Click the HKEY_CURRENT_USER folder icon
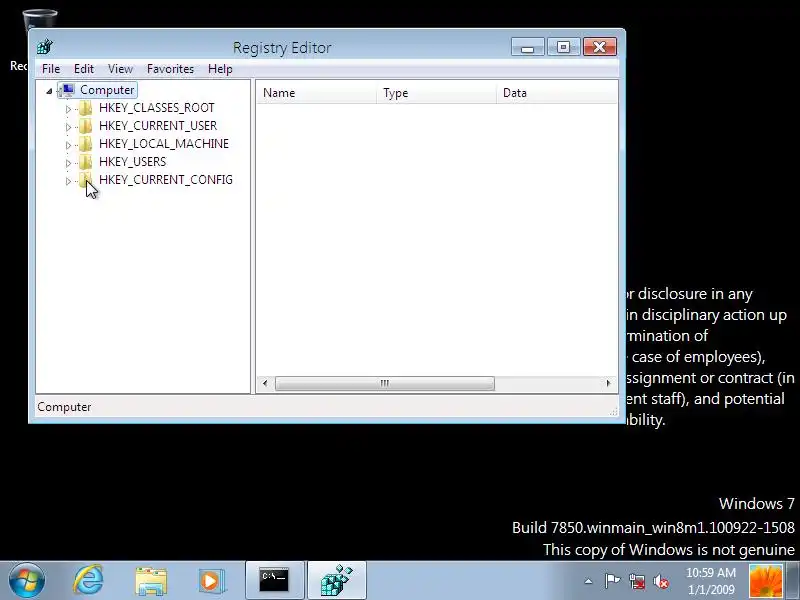Viewport: 800px width, 600px height. [85, 126]
